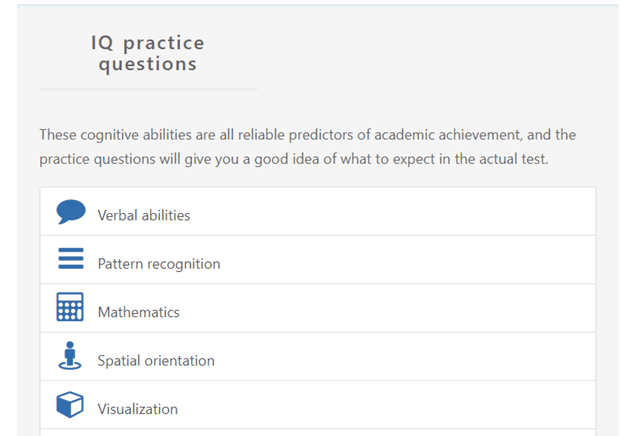Click the Visualization cube icon

pos(70,404)
